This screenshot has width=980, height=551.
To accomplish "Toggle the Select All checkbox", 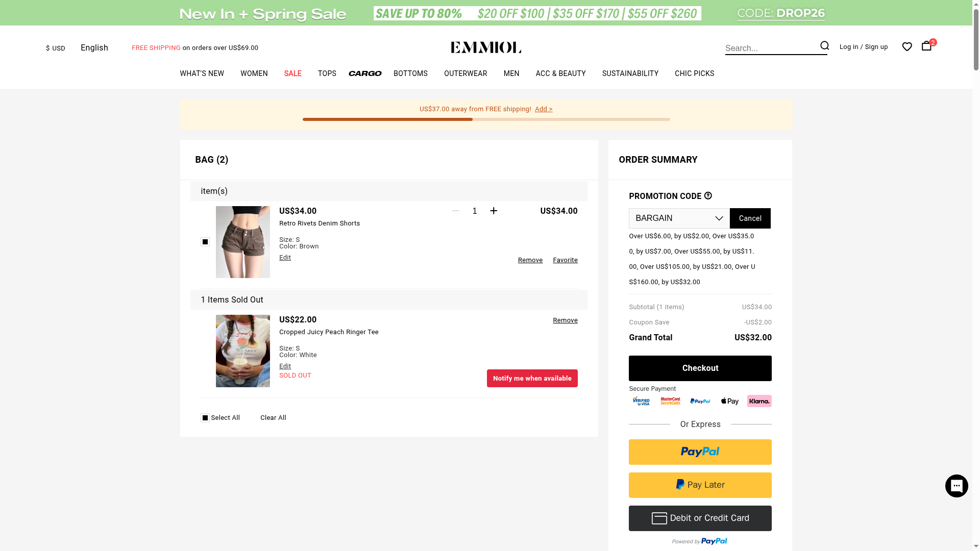I will (205, 418).
